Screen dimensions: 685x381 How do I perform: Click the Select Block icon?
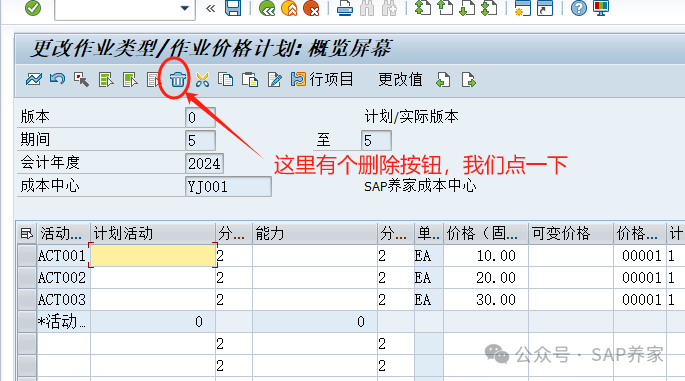click(130, 80)
